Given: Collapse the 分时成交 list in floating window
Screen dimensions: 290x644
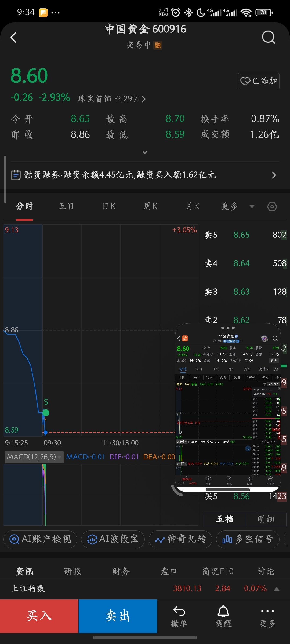Looking at the screenshot, I should coord(268,442).
